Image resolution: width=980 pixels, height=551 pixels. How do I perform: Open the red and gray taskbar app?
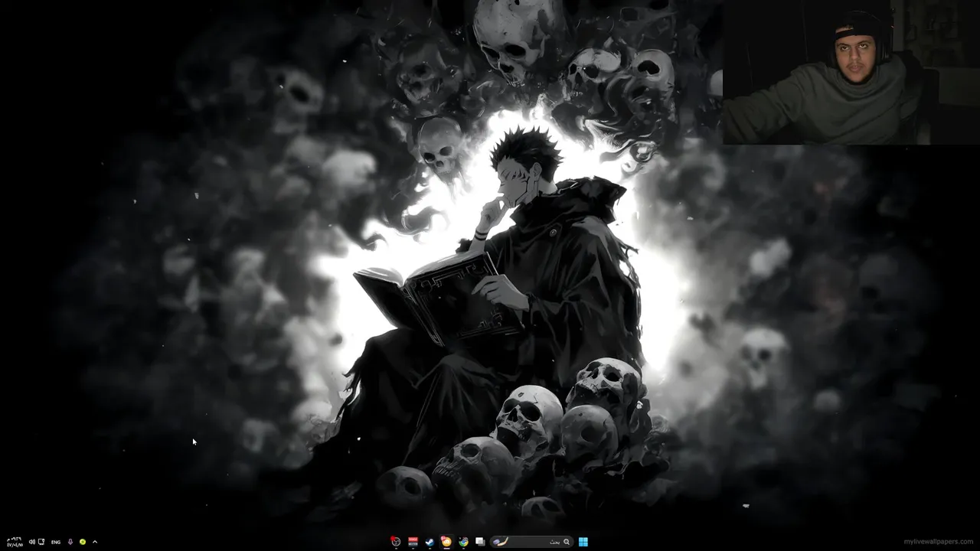[x=413, y=542]
